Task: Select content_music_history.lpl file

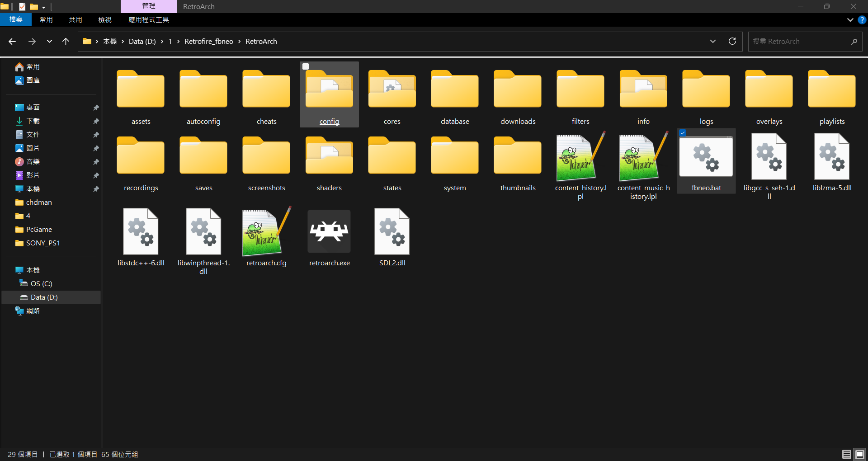Action: coord(643,166)
